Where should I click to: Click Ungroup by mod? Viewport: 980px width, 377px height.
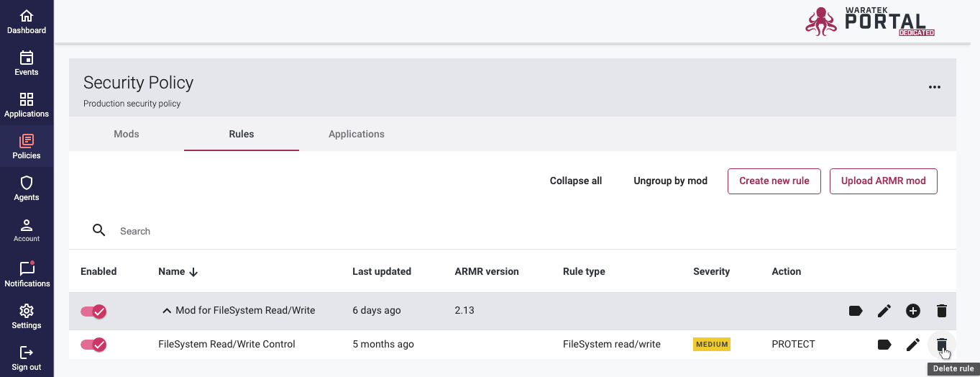[671, 181]
